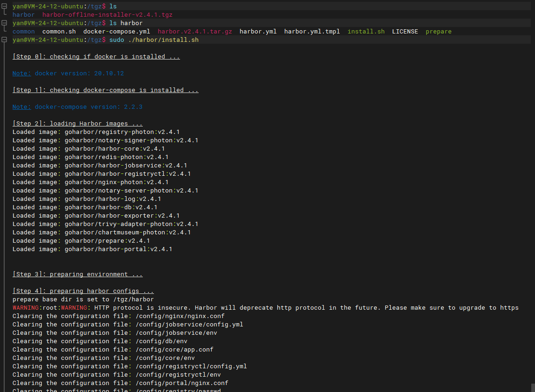Click the goharbor/harbor-portal:v2.4.1 line
This screenshot has width=535, height=392.
[x=93, y=249]
